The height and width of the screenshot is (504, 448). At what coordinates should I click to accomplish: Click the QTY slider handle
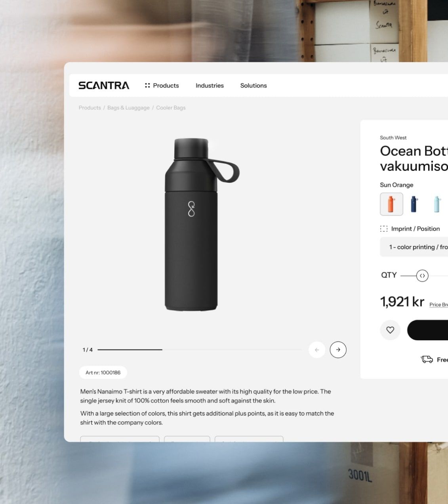(422, 276)
